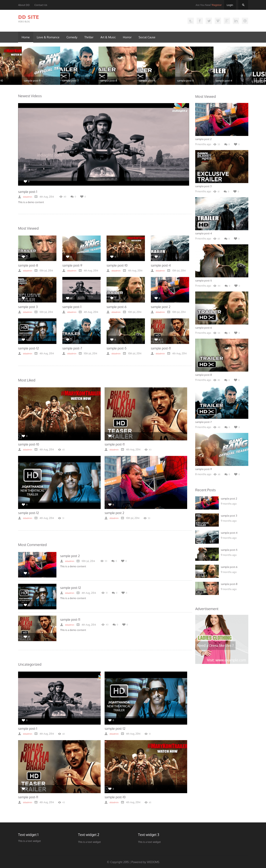
Task: Click heart icon in Most Commented sample post-11 row
Action: click(x=124, y=624)
